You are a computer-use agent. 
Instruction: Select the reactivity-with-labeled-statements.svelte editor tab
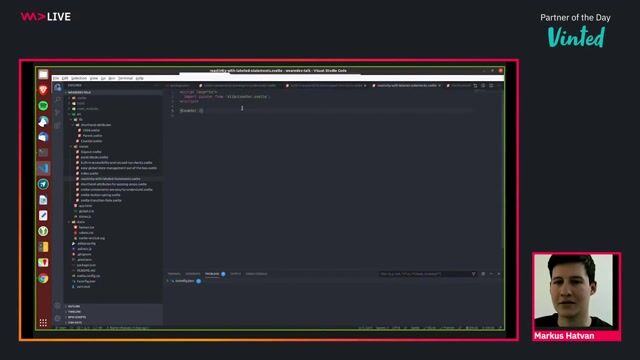[406, 86]
